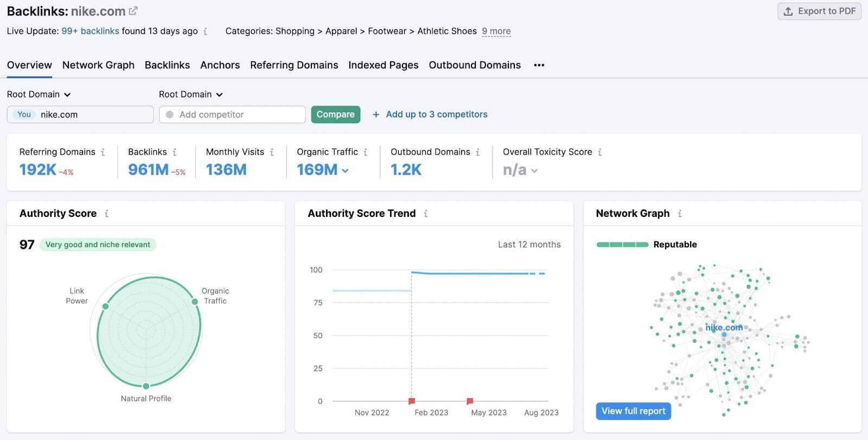
Task: Click the Organic Traffic info icon
Action: click(x=365, y=152)
